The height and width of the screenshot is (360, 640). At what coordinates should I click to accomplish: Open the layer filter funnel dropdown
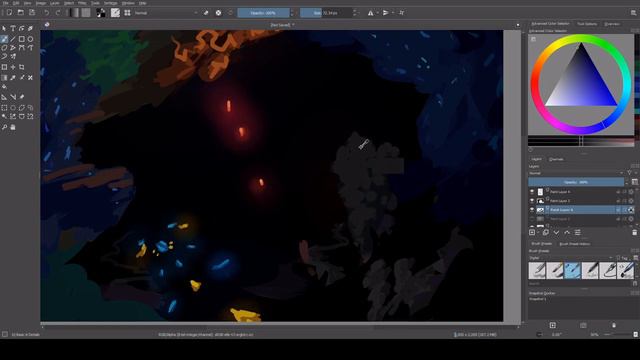tap(630, 173)
